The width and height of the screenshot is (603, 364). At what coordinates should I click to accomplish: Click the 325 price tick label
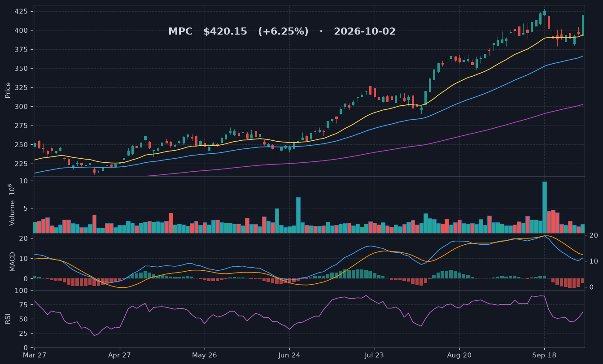[22, 87]
